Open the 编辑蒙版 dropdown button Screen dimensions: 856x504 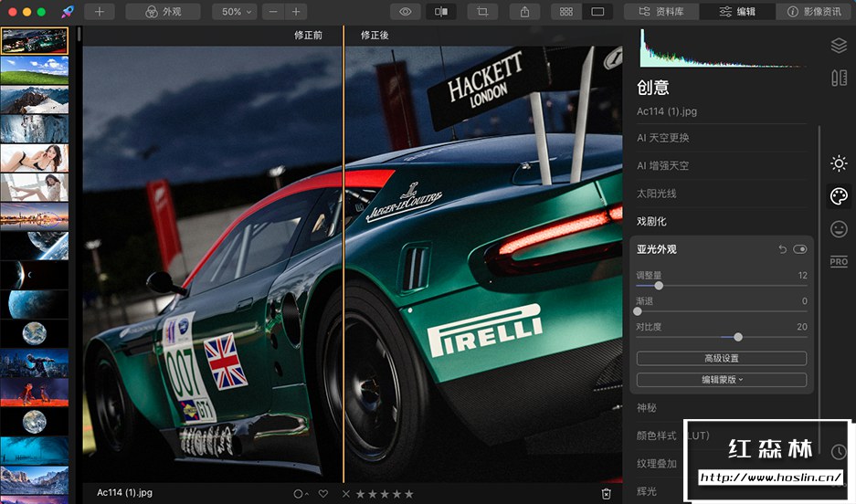[721, 380]
